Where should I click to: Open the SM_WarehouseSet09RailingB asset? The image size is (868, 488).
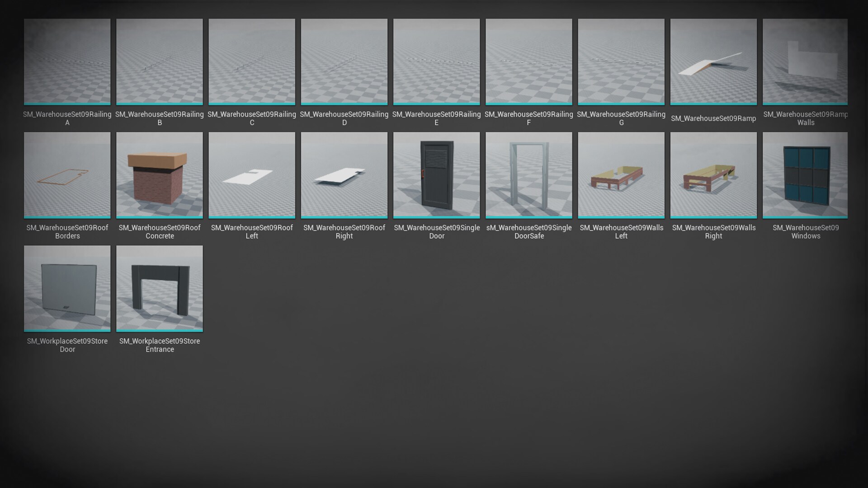point(159,62)
